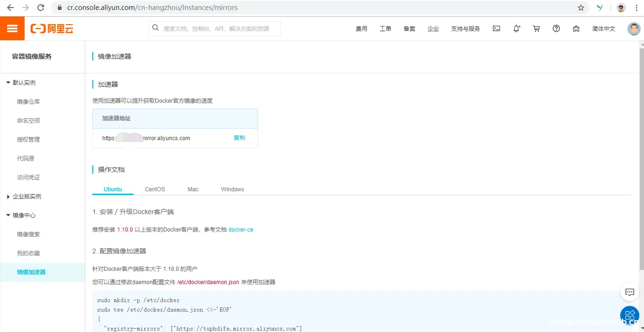Open the 简体中文 language selector
The height and width of the screenshot is (332, 644).
click(604, 29)
